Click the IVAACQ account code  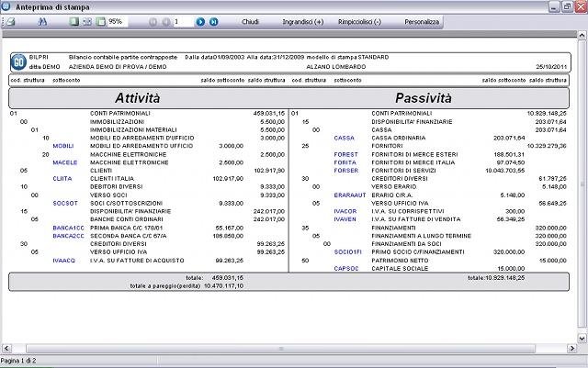pyautogui.click(x=63, y=260)
